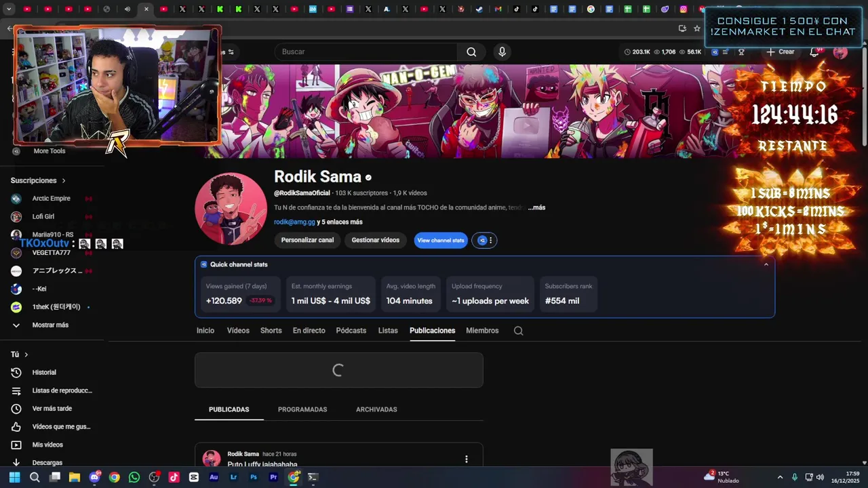Open Windows Start menu

tap(14, 477)
